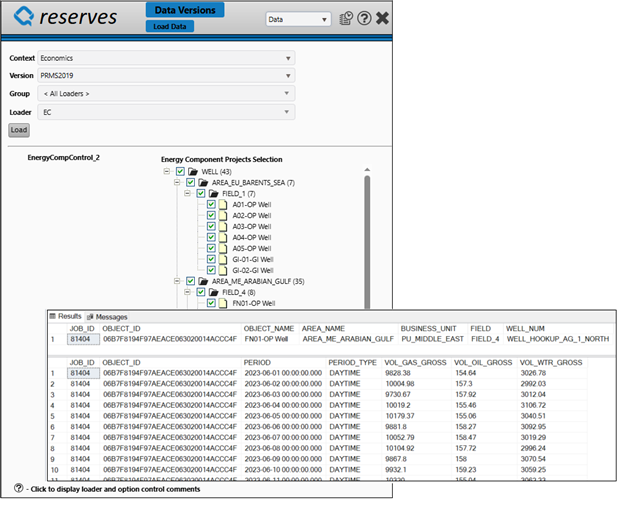Select the PU_MIDDLE_EAST cell
Viewport: 623px width, 511px height.
coord(432,339)
